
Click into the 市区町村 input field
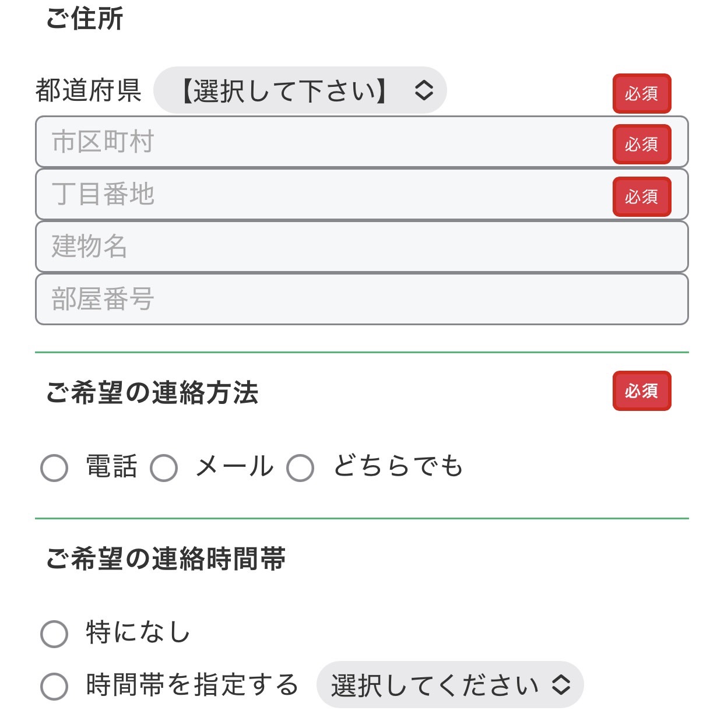point(321,142)
